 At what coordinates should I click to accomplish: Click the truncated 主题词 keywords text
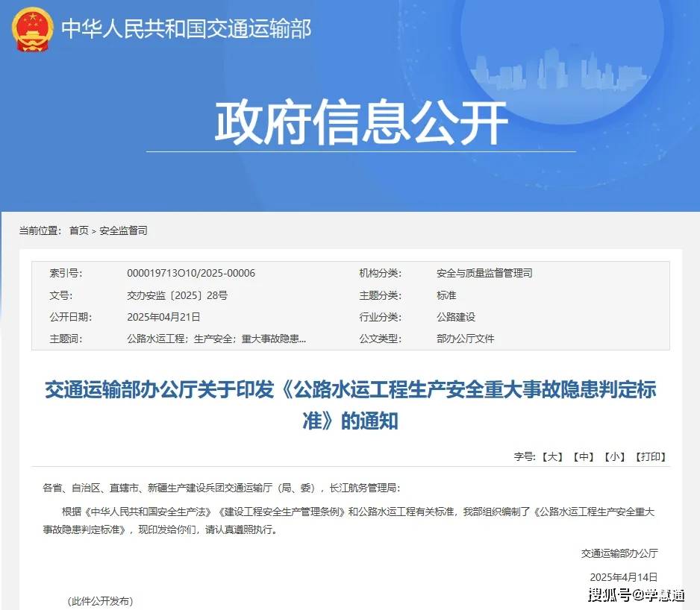coord(216,339)
